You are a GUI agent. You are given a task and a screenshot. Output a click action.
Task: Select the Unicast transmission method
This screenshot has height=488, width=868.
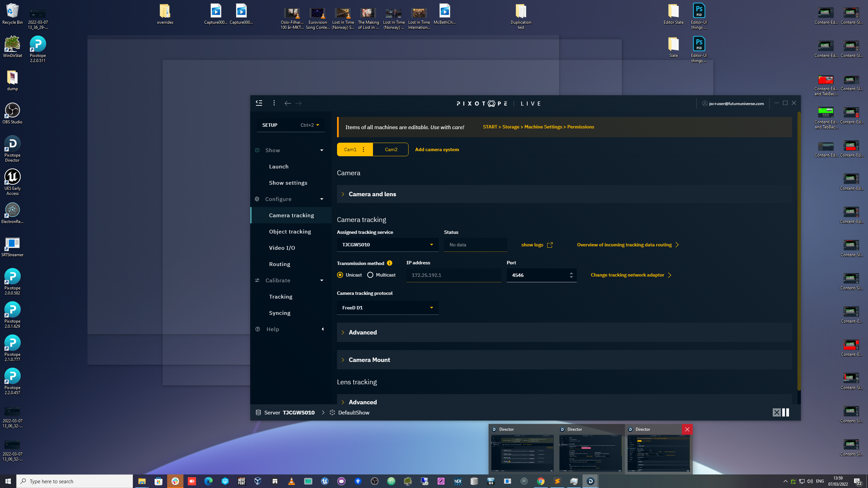pos(340,275)
